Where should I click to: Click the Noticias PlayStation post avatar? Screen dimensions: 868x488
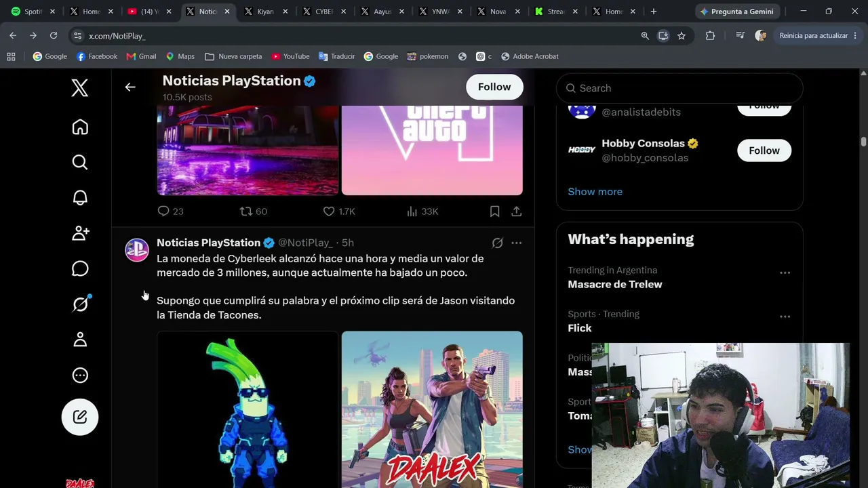click(137, 249)
